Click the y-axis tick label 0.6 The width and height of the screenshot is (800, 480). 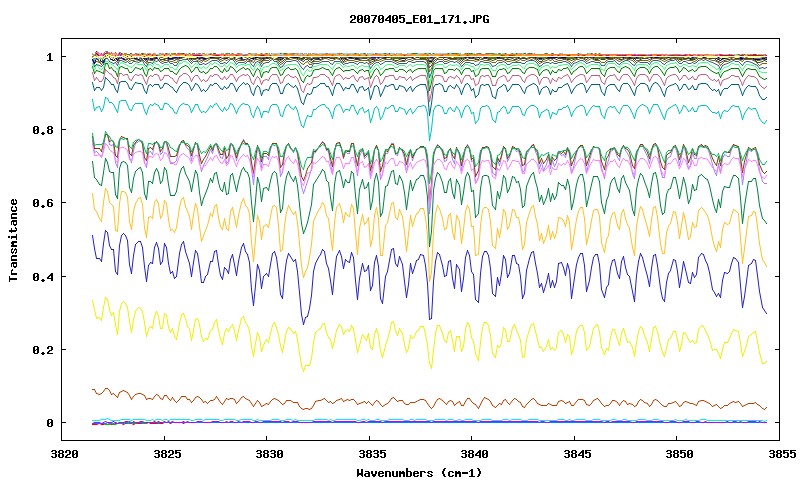[x=43, y=203]
